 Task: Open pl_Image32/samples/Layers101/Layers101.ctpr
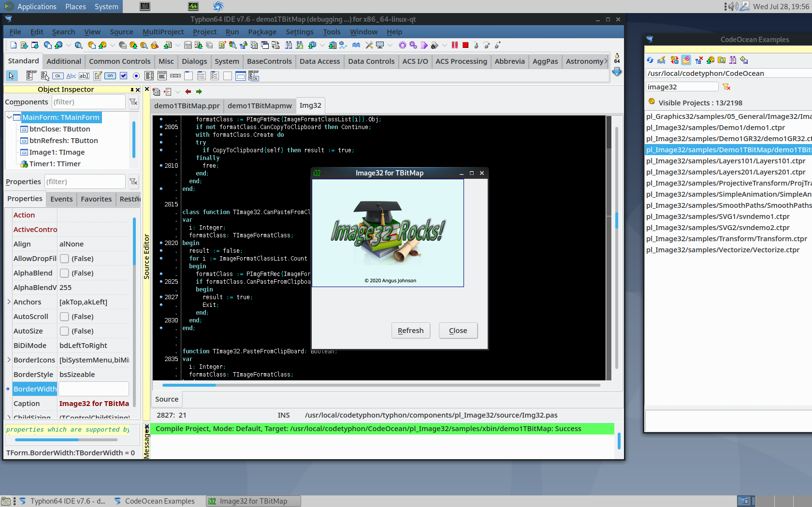pyautogui.click(x=725, y=161)
